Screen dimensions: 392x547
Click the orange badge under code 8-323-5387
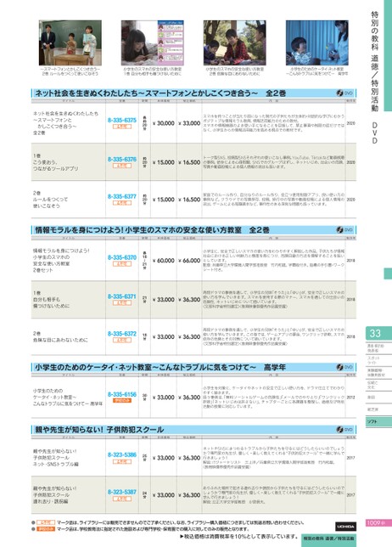[122, 499]
